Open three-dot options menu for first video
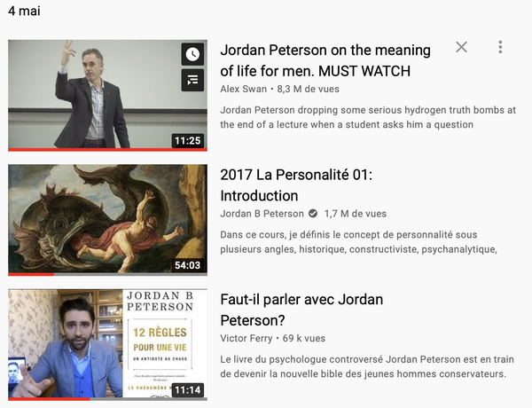Image resolution: width=532 pixels, height=408 pixels. 500,47
